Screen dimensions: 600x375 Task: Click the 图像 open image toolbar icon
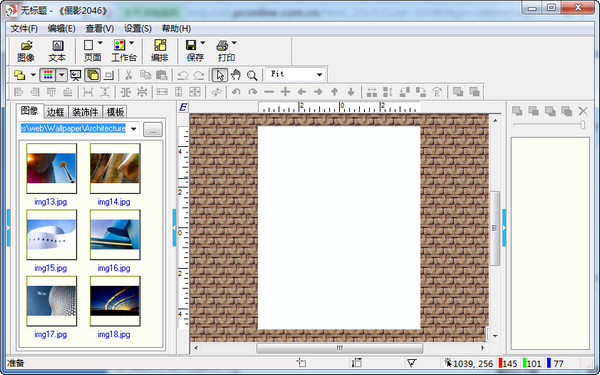(x=26, y=51)
